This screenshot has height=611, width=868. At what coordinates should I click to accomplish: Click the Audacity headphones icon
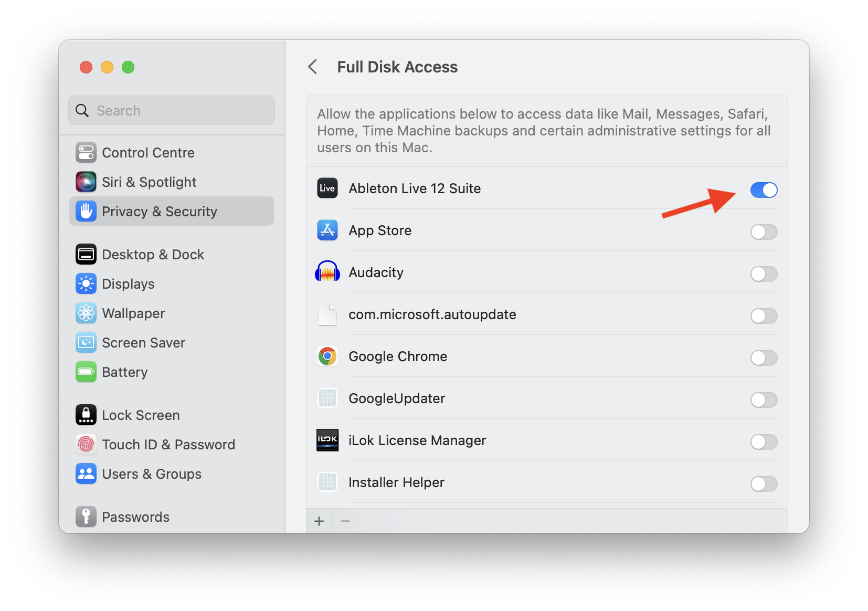click(327, 272)
